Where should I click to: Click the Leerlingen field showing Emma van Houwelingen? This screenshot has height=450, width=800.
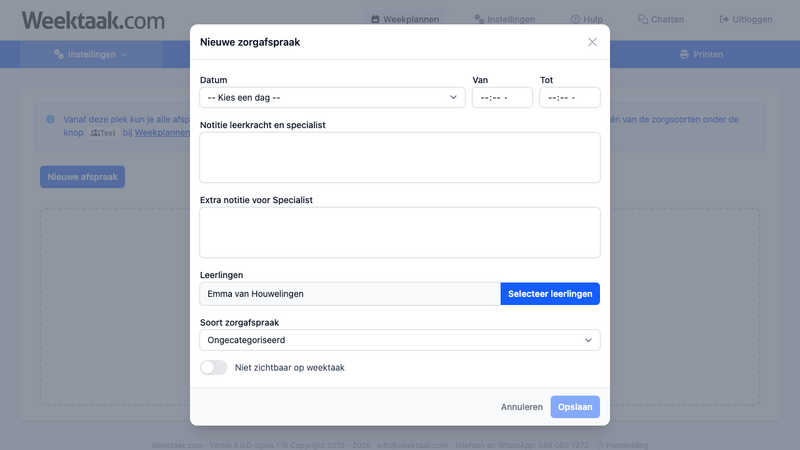(350, 294)
